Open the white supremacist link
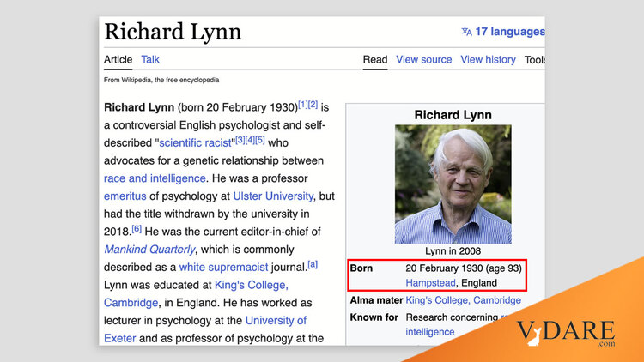This screenshot has width=644, height=362. pyautogui.click(x=224, y=267)
